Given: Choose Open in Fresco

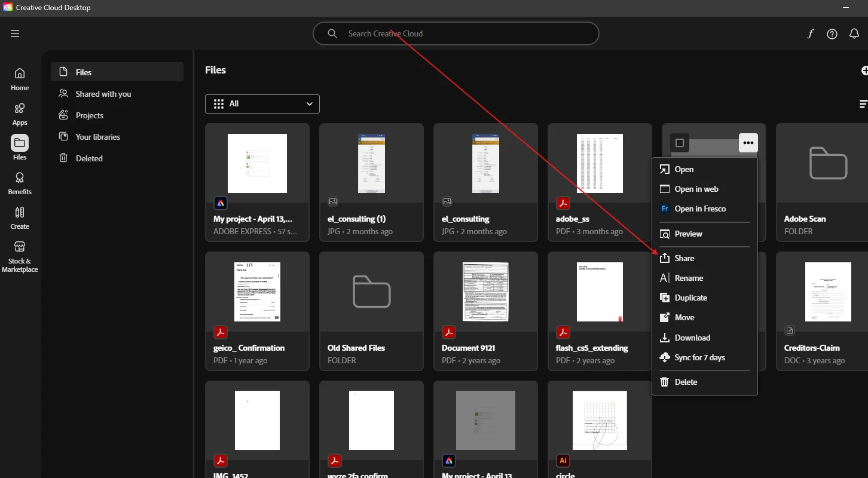Looking at the screenshot, I should [x=705, y=209].
